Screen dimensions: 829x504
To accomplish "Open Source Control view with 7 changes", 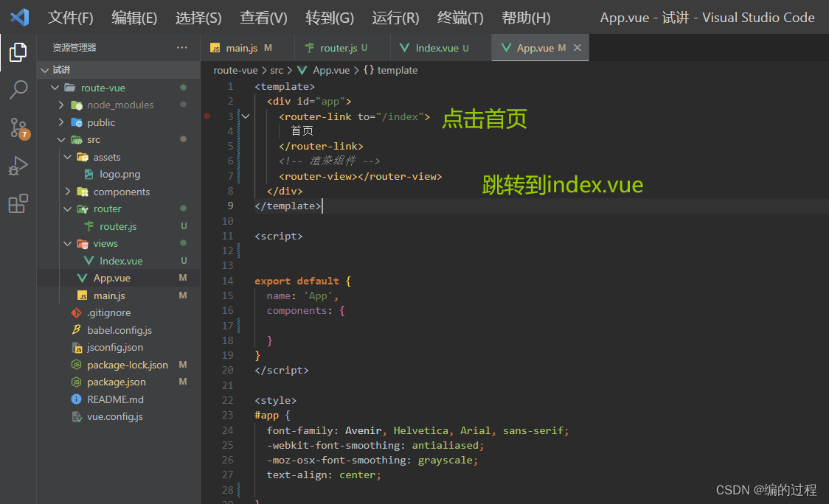I will (19, 128).
